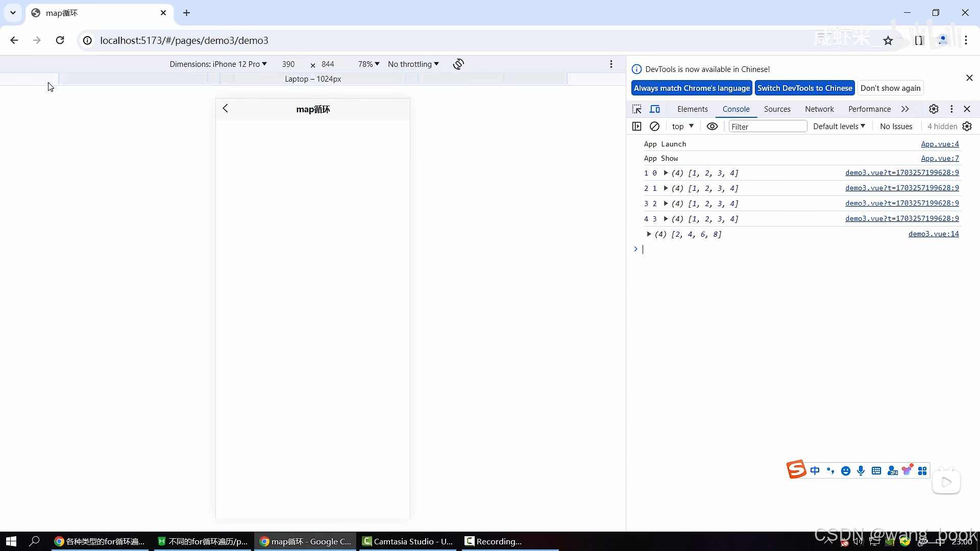
Task: Show more DevTools tabs
Action: 905,109
